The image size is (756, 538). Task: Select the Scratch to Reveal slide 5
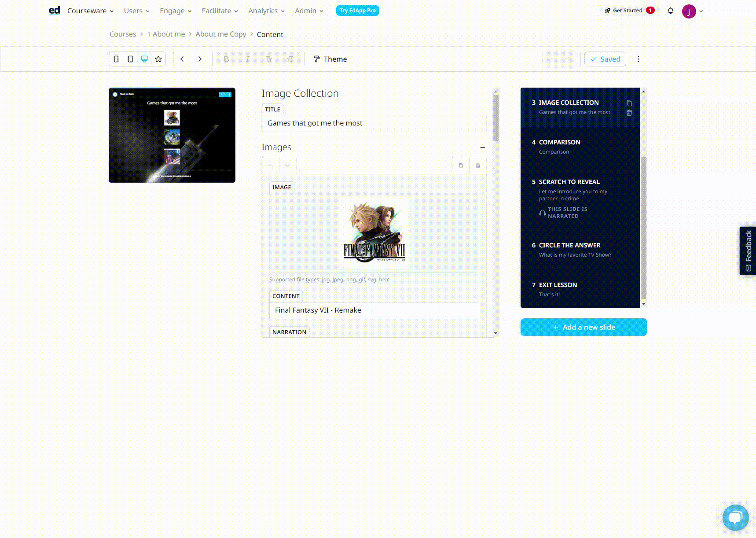click(580, 199)
